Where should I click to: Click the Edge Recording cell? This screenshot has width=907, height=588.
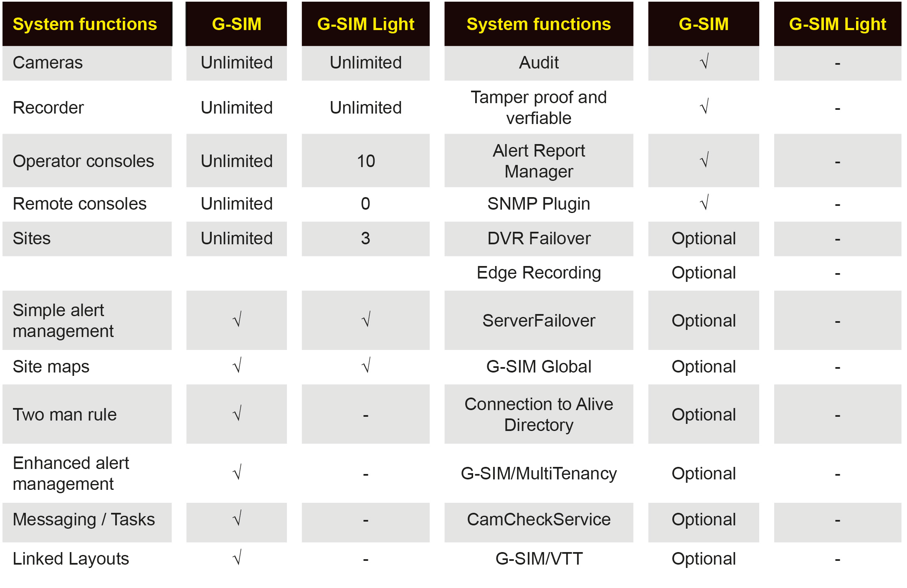539,273
